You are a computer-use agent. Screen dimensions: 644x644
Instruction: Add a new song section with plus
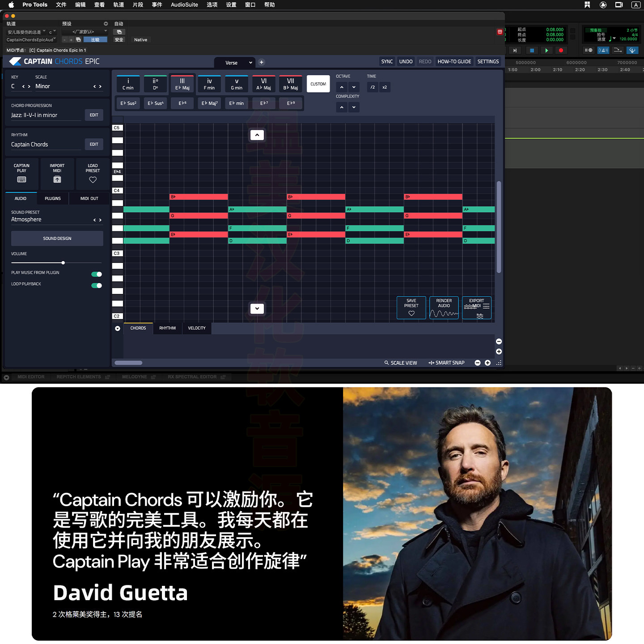[262, 62]
